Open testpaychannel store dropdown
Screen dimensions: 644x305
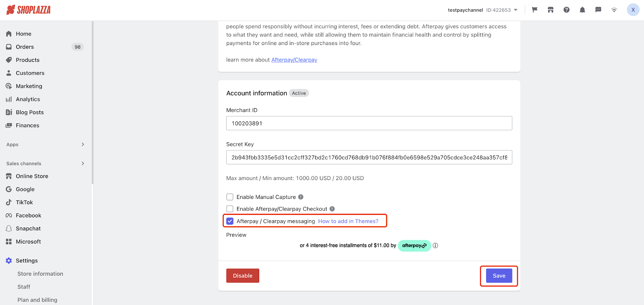[x=483, y=10]
